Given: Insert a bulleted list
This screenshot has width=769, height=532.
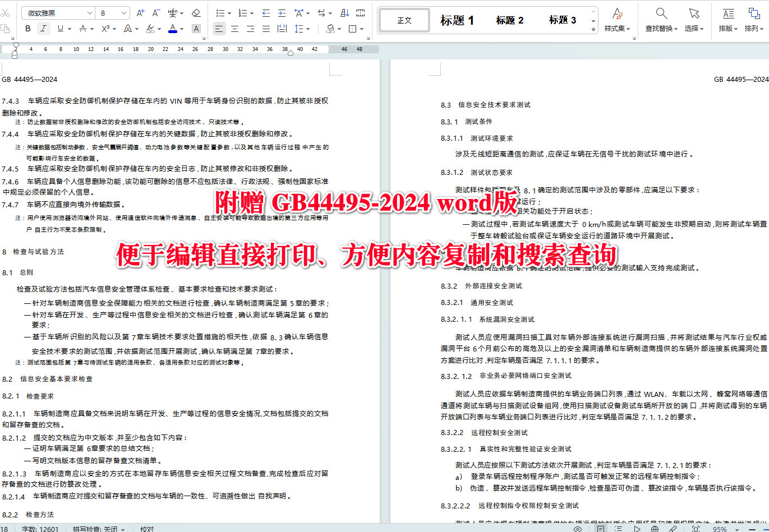Looking at the screenshot, I should pyautogui.click(x=220, y=13).
